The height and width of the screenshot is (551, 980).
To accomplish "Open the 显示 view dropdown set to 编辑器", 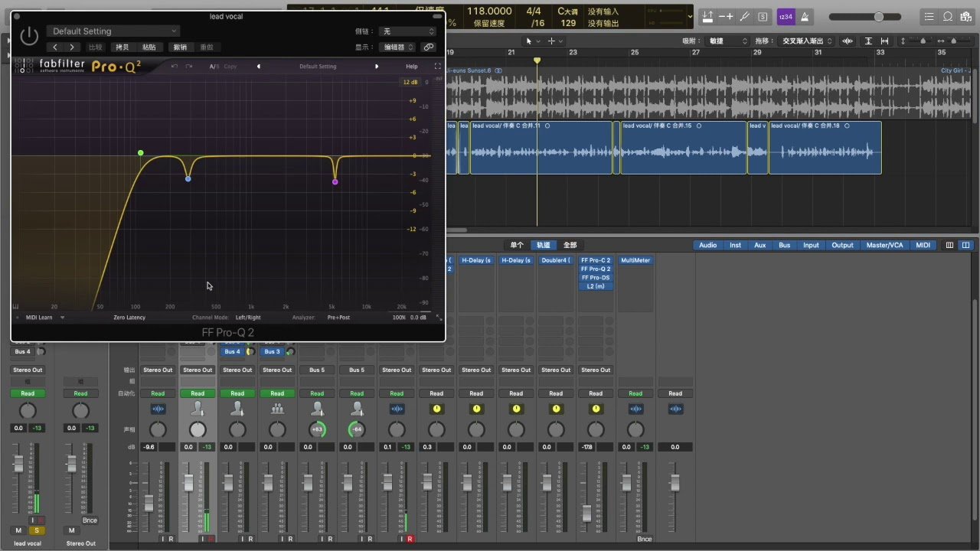I will coord(399,47).
